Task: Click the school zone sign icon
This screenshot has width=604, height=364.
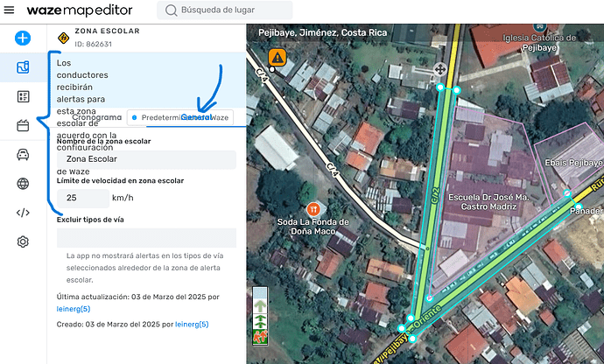Action: click(x=63, y=38)
